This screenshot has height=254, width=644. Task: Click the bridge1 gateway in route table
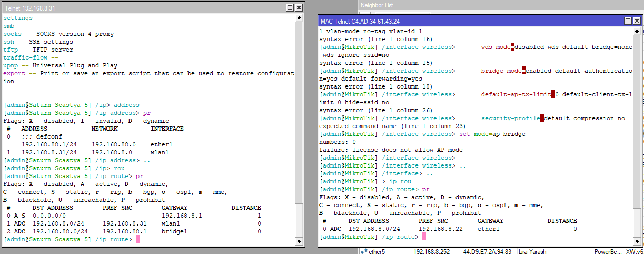click(x=174, y=231)
